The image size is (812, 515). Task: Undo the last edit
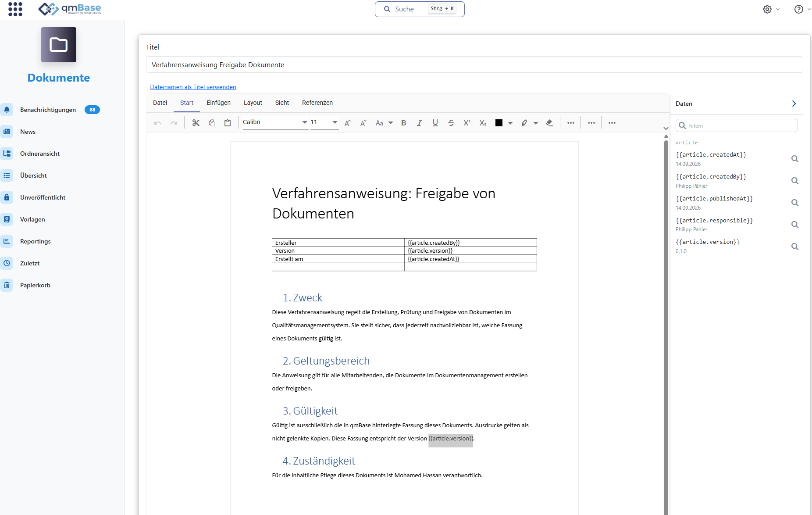[x=158, y=123]
